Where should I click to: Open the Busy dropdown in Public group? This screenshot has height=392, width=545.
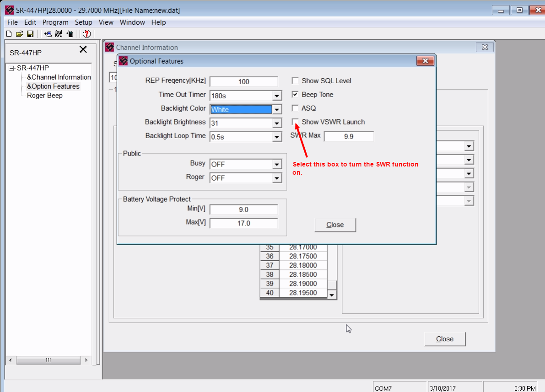(277, 164)
